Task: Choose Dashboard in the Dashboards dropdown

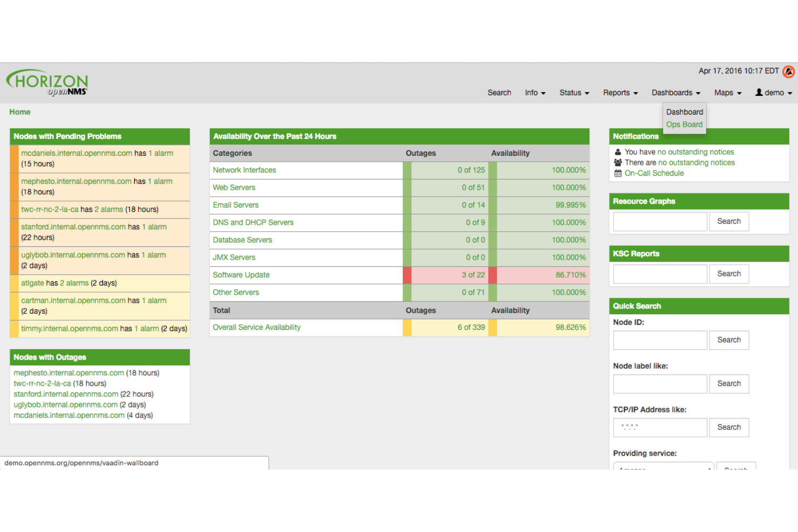Action: pyautogui.click(x=684, y=112)
